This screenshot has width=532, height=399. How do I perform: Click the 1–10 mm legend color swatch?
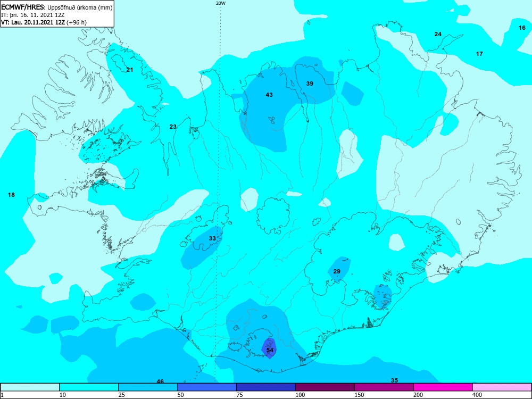pos(30,387)
